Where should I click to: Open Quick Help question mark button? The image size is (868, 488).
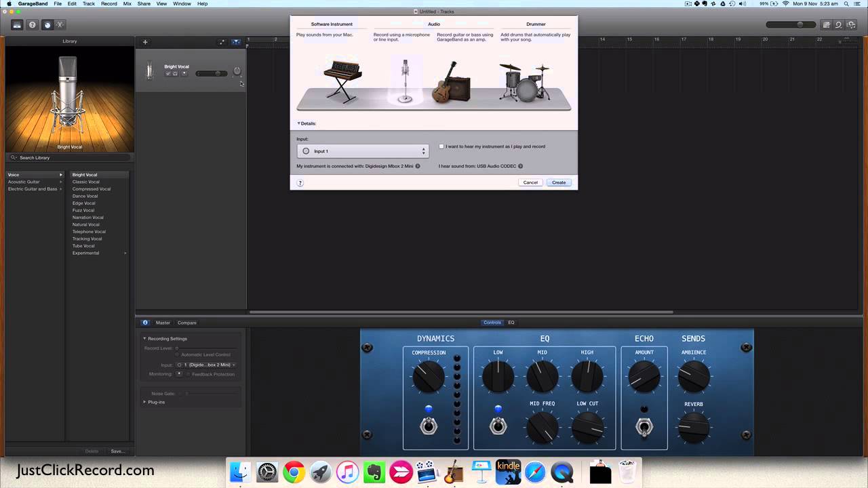click(32, 25)
